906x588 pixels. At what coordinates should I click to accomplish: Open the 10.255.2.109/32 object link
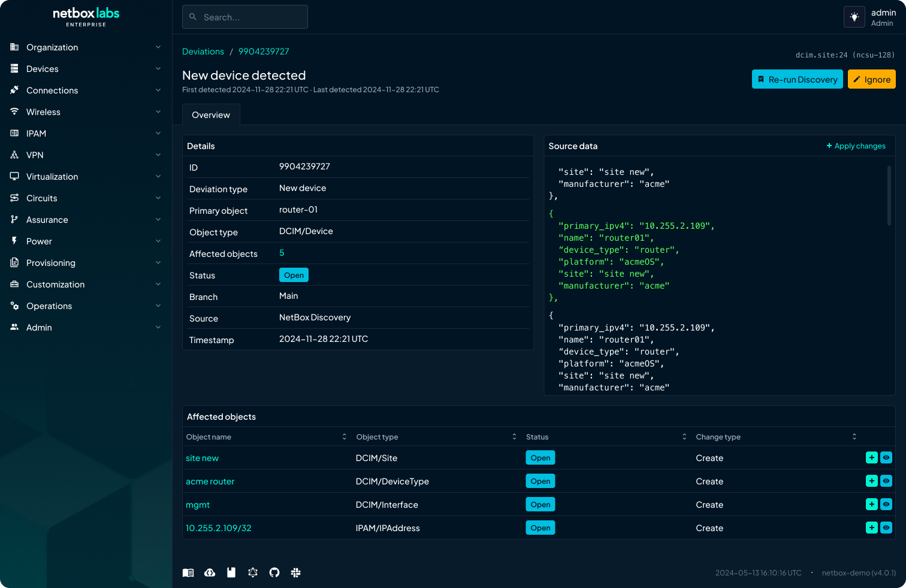pyautogui.click(x=219, y=528)
